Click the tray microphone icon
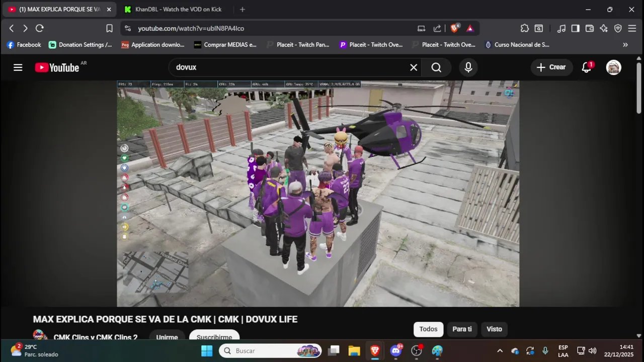 point(545,351)
